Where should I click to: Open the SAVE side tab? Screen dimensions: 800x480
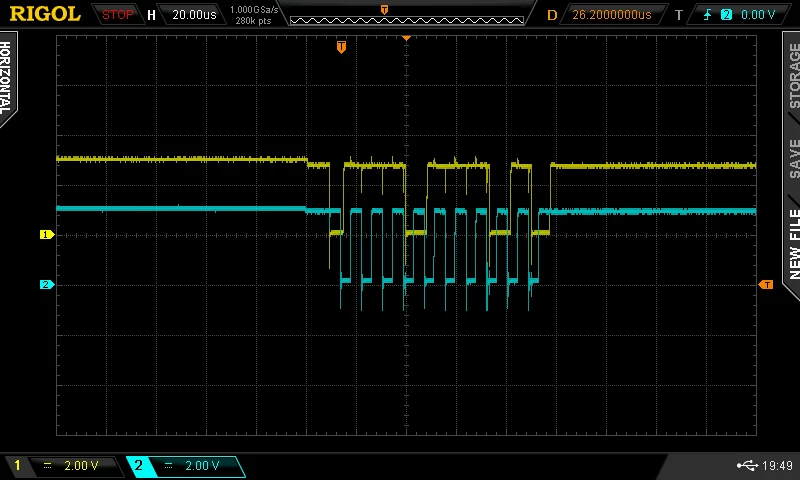pos(794,159)
